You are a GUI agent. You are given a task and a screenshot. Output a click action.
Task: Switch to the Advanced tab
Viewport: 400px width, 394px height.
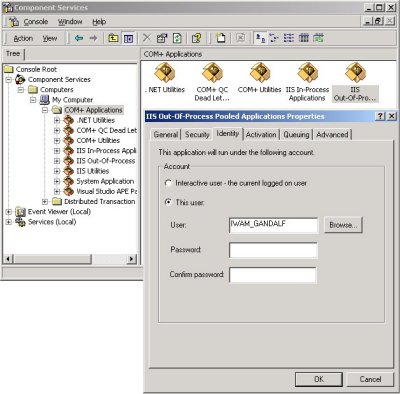(x=332, y=134)
